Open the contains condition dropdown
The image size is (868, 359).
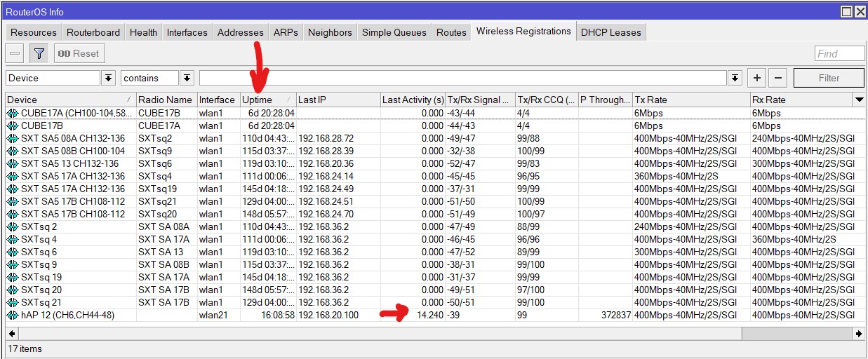pos(187,78)
